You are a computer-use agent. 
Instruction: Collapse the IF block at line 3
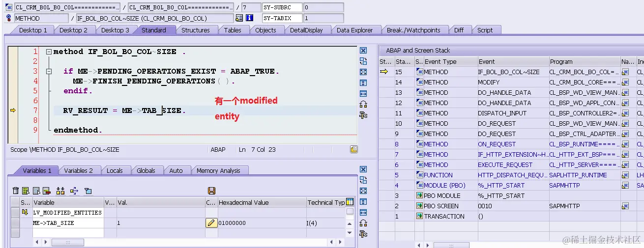[48, 71]
